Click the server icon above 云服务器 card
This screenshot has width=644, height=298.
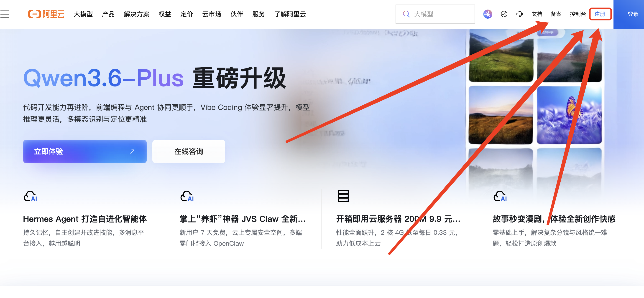coord(343,196)
